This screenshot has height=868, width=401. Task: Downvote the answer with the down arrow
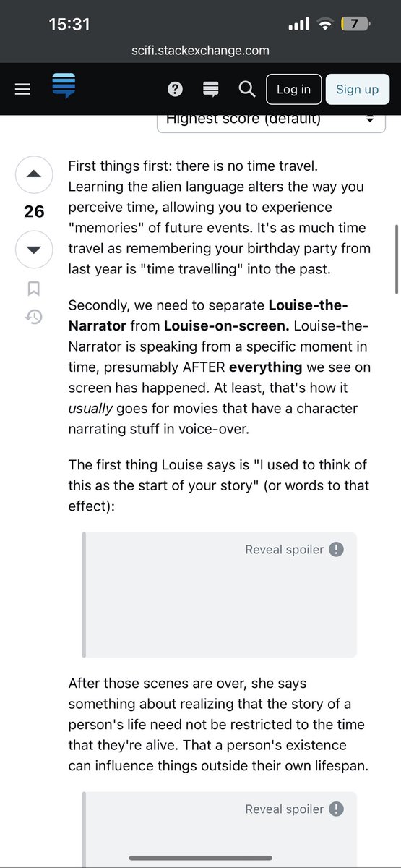pos(34,250)
